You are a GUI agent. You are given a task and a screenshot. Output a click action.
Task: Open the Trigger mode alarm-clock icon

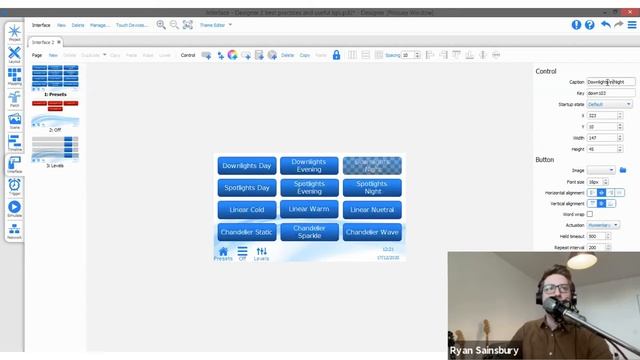pos(14,187)
